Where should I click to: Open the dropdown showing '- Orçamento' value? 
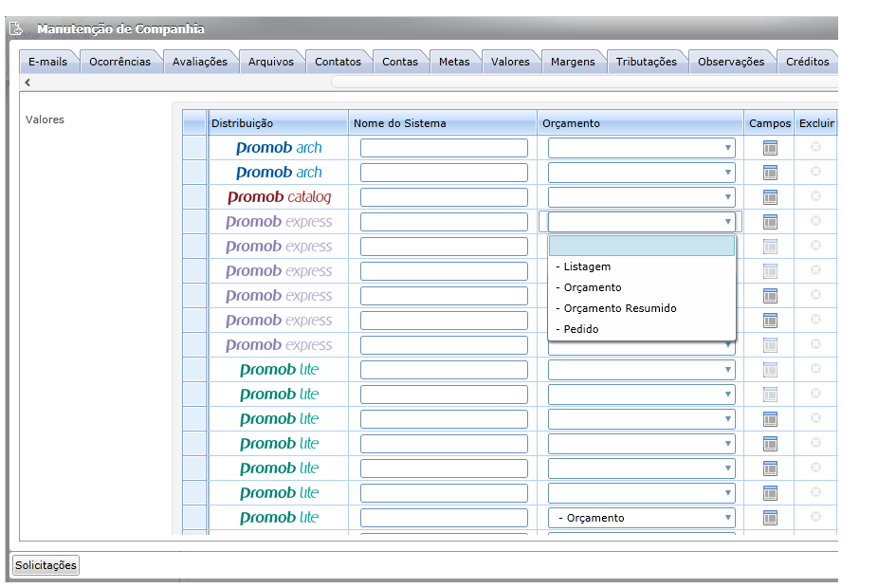641,518
